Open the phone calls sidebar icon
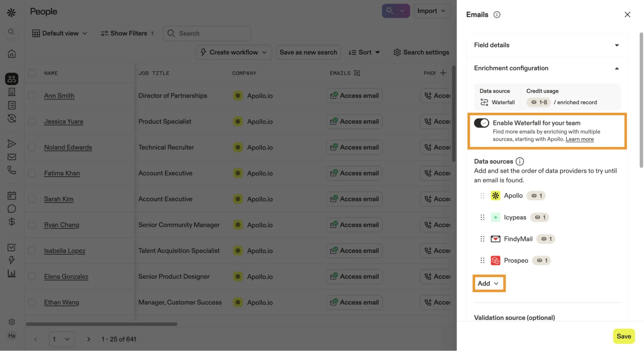Image resolution: width=644 pixels, height=351 pixels. point(11,170)
